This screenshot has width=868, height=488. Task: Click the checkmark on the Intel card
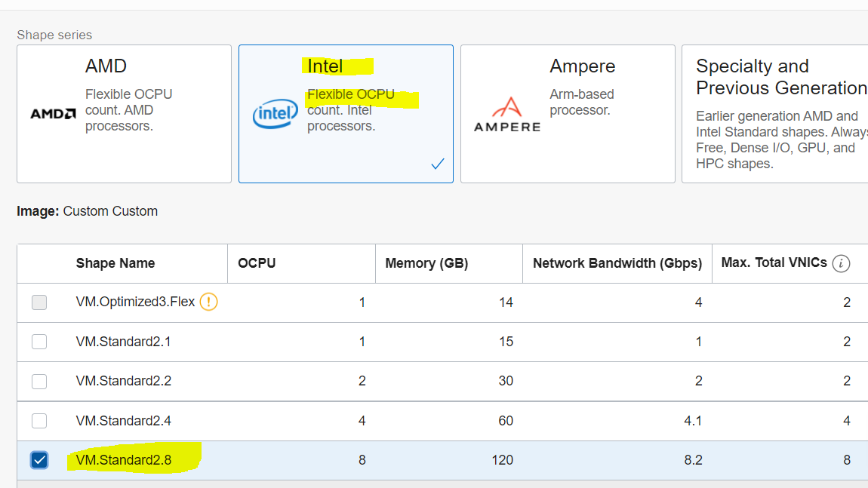(x=438, y=164)
